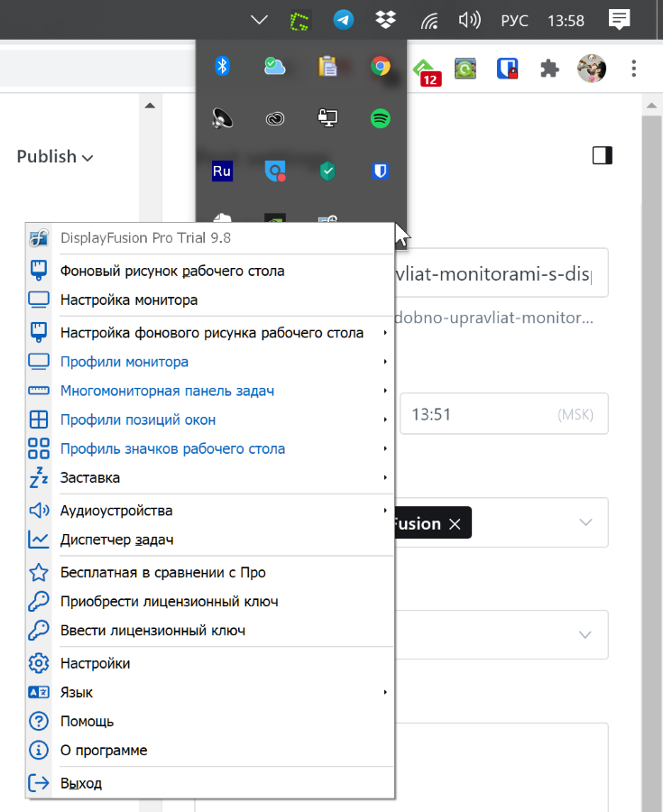Click the green shield checkmark tray icon
Viewport: 663px width, 812px height.
[327, 171]
